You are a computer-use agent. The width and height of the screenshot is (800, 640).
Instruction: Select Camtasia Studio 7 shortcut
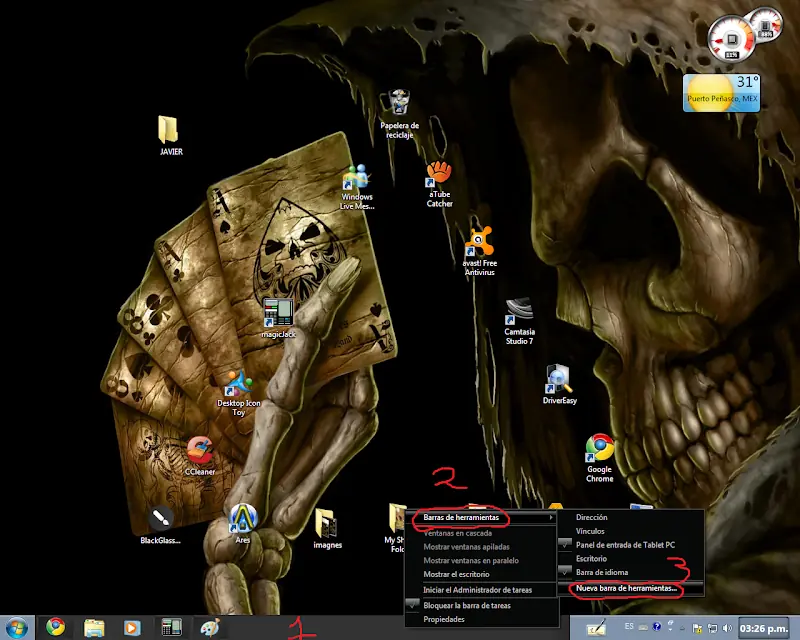[x=519, y=322]
